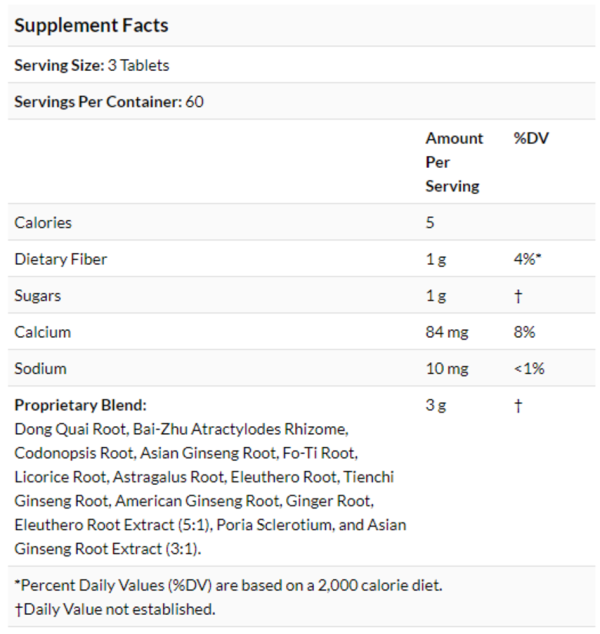This screenshot has height=634, width=600.
Task: Select the Sugars row label
Action: (x=39, y=296)
